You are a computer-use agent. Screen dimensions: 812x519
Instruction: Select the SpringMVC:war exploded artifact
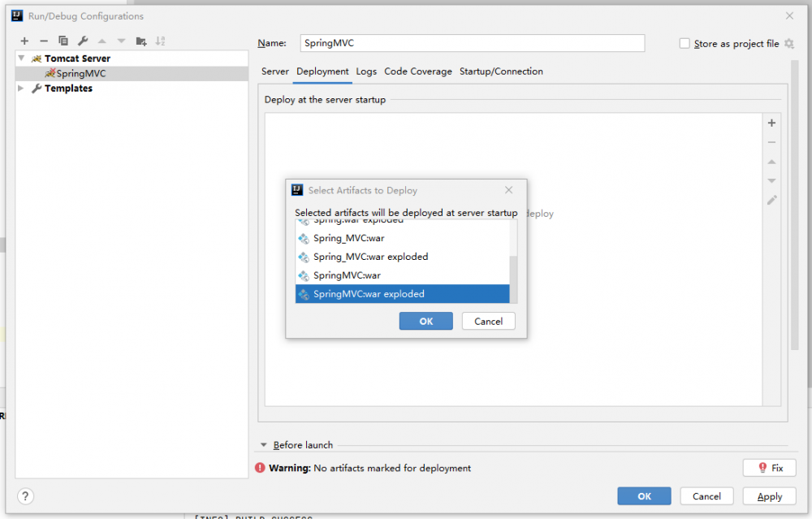[403, 294]
